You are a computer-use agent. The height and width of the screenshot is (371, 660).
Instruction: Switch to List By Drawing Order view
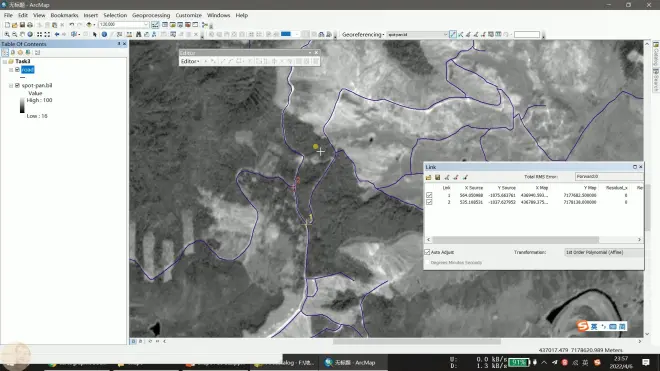(x=5, y=52)
